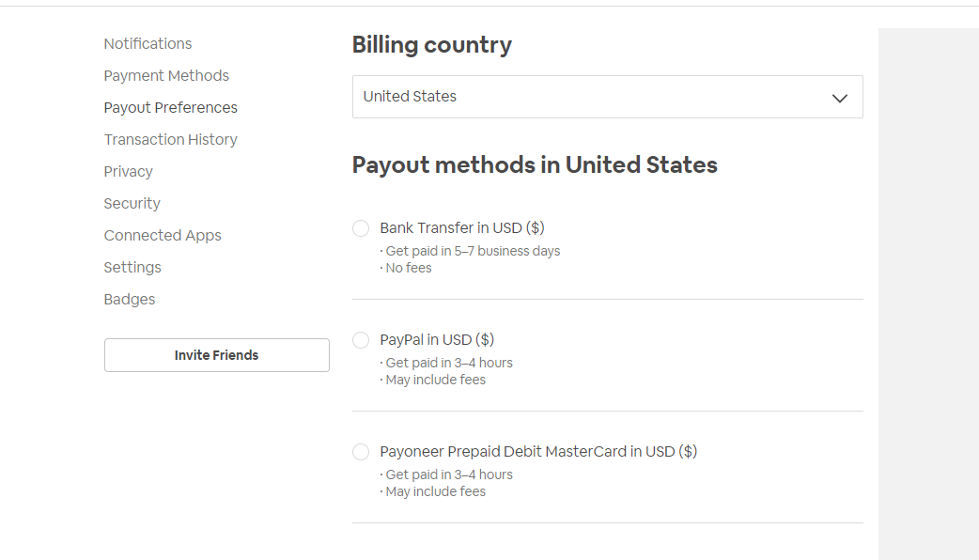Image resolution: width=979 pixels, height=560 pixels.
Task: View Connected Apps page
Action: 163,235
